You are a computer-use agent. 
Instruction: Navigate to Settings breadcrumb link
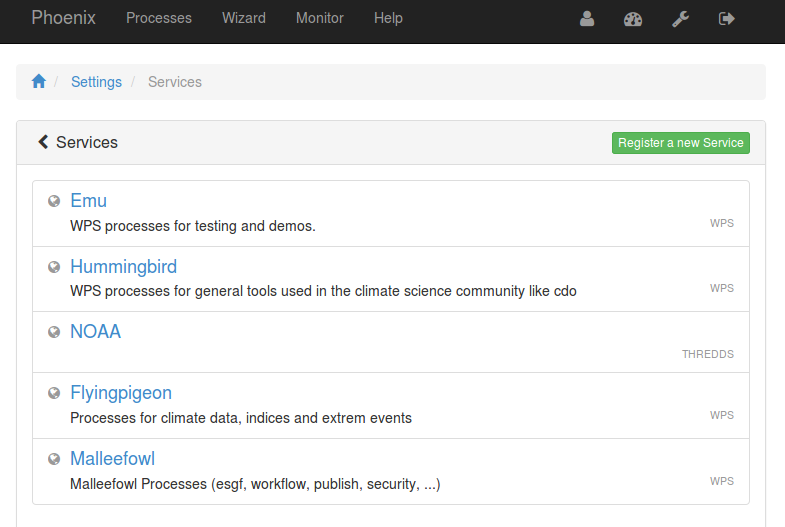pos(96,82)
